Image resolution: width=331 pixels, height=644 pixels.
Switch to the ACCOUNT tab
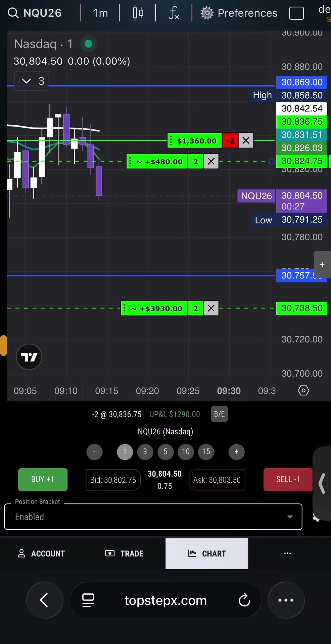[41, 553]
